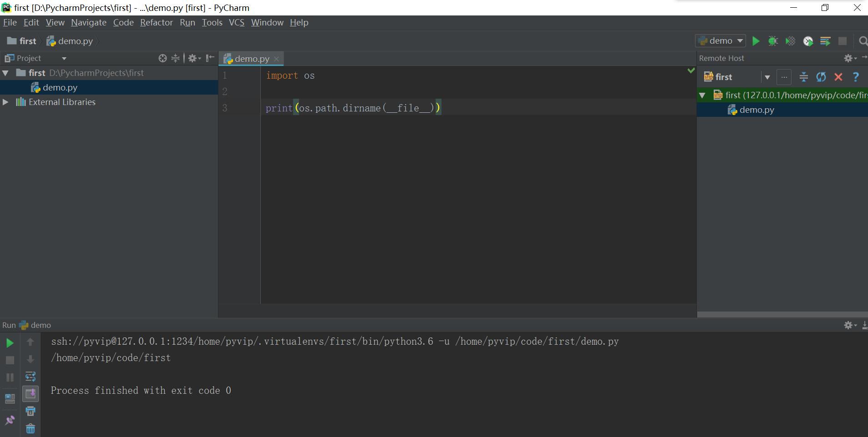Run demo with coverage
868x437 pixels.
790,41
